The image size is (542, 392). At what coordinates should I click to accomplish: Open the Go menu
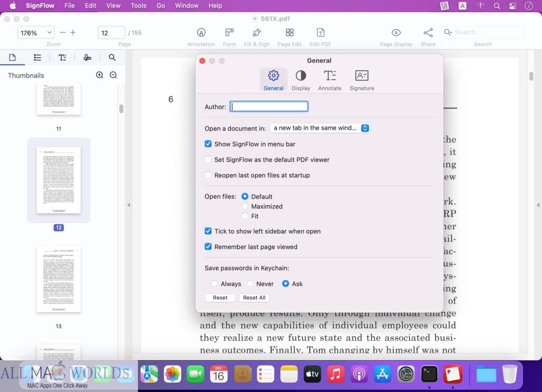coord(161,5)
